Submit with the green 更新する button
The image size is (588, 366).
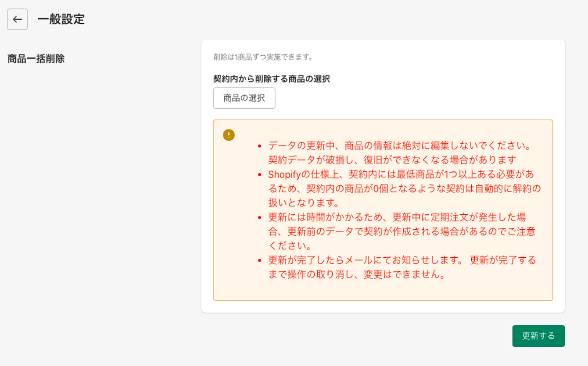click(538, 336)
